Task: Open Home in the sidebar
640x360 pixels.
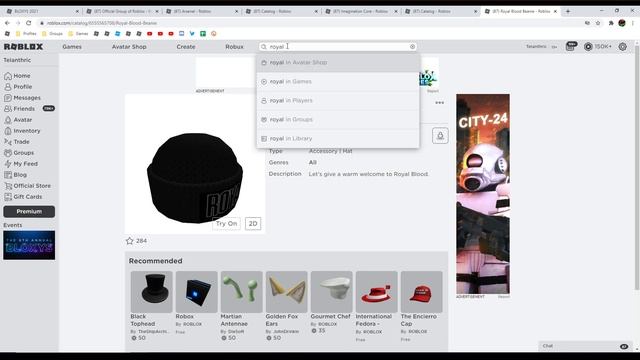Action: tap(17, 76)
